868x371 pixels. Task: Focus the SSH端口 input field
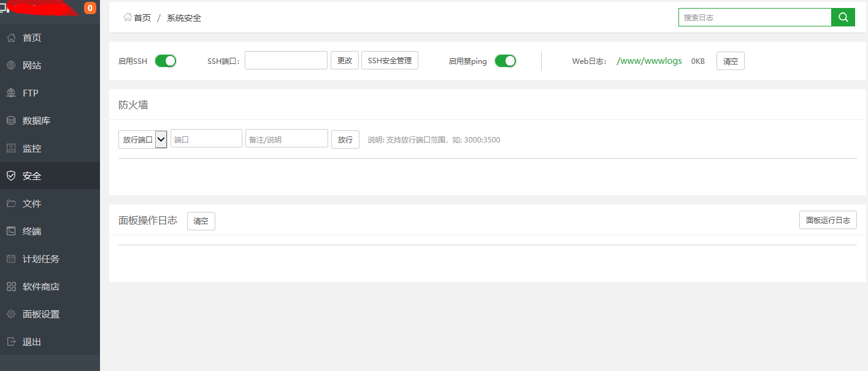click(x=286, y=60)
